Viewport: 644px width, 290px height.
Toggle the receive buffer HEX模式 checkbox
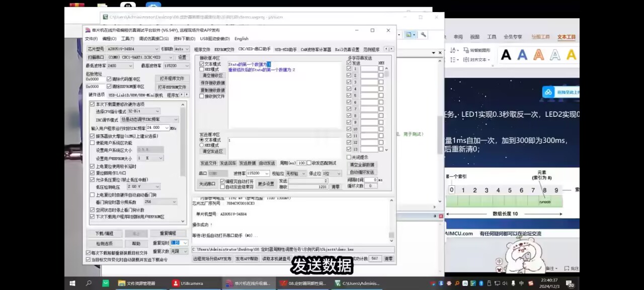tap(202, 69)
